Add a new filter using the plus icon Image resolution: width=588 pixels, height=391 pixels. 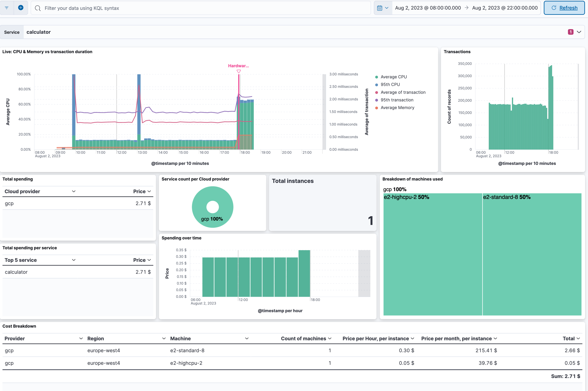21,7
